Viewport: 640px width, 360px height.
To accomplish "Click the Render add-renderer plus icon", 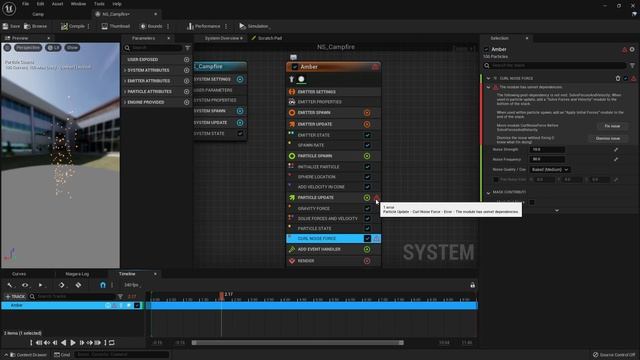I will (x=367, y=261).
